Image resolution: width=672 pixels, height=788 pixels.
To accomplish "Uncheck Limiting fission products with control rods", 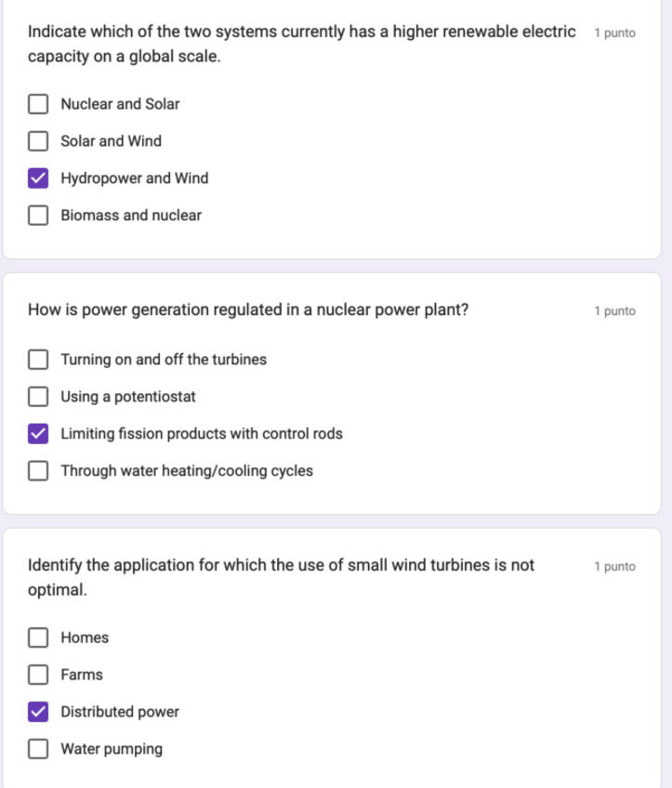I will 38,434.
